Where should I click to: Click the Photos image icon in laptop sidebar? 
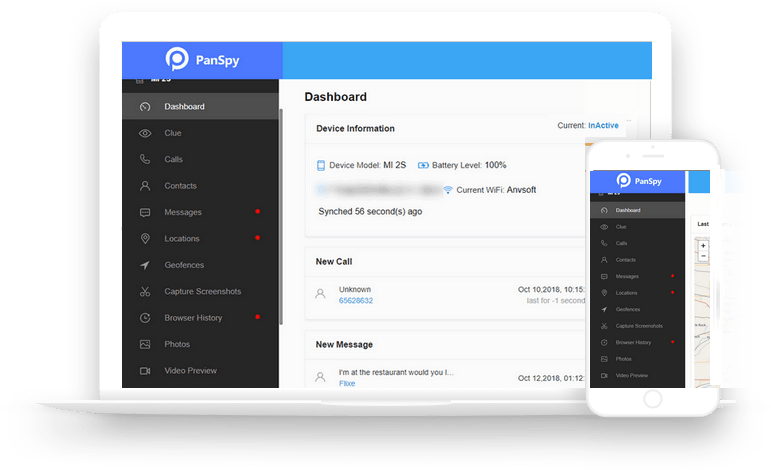coord(145,345)
